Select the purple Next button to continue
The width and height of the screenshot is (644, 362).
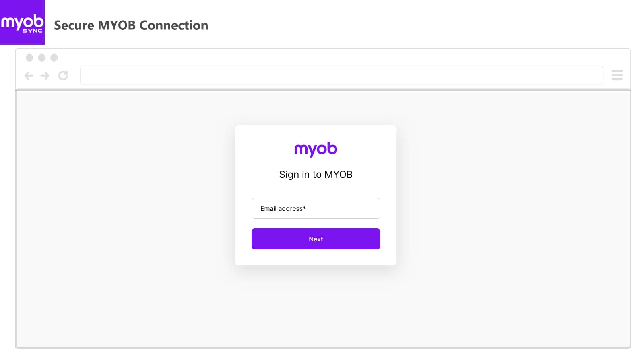(316, 239)
